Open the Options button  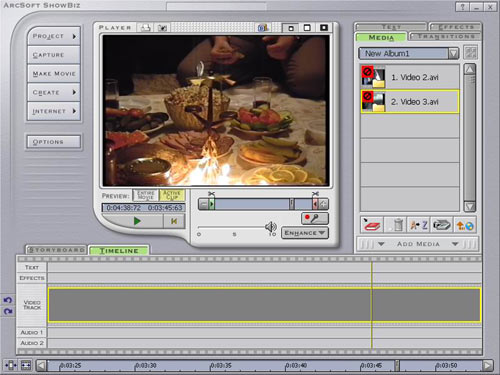(x=54, y=142)
